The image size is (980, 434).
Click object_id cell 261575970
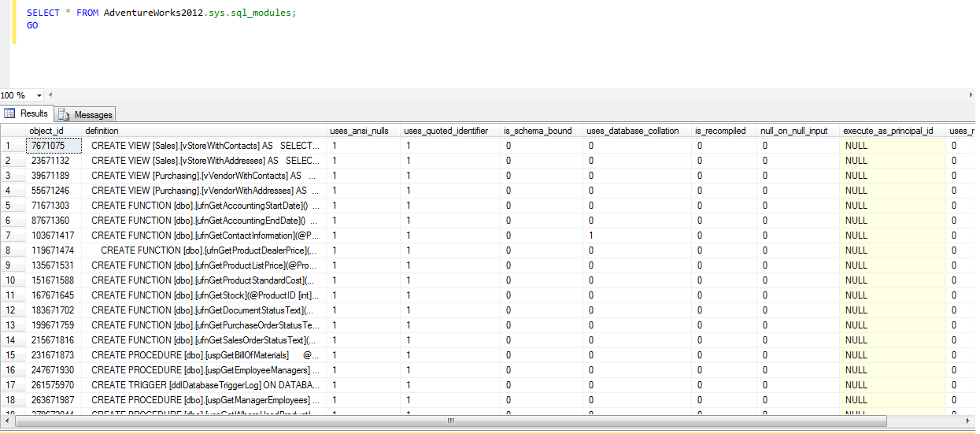tap(53, 385)
